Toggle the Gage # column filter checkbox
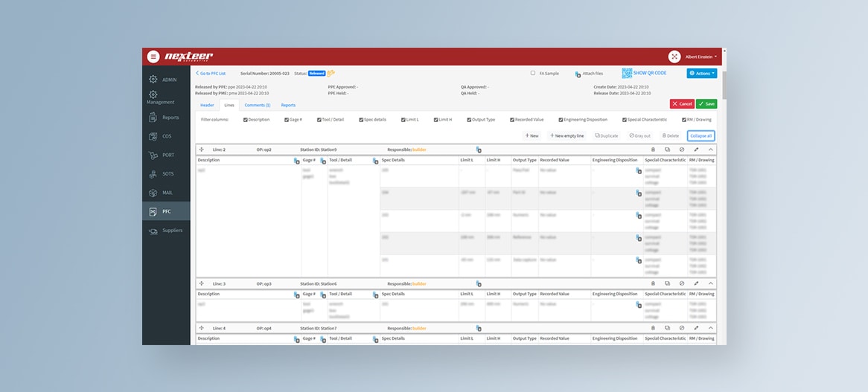The width and height of the screenshot is (868, 392). point(287,120)
